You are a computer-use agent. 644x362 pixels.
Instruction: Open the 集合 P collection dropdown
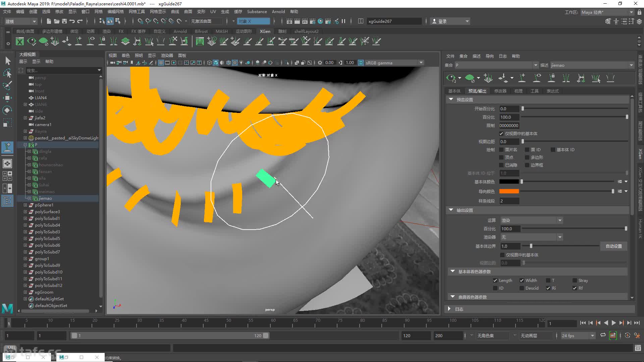pyautogui.click(x=496, y=65)
